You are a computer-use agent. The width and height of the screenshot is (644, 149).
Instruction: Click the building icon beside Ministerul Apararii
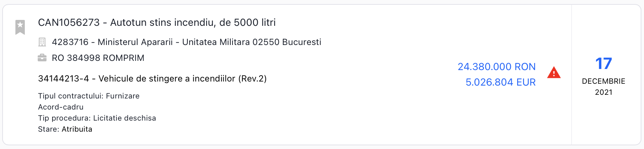pos(42,42)
